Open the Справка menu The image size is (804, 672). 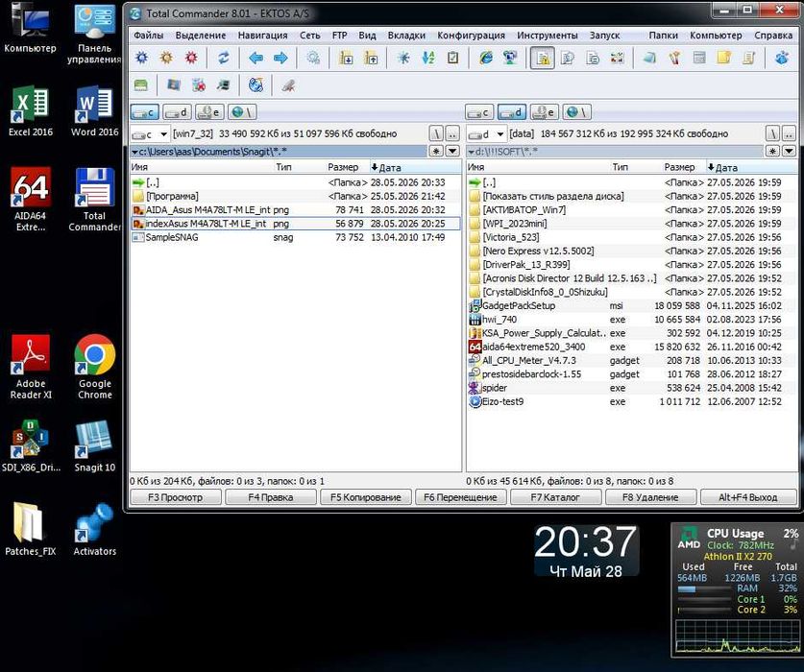(x=773, y=36)
